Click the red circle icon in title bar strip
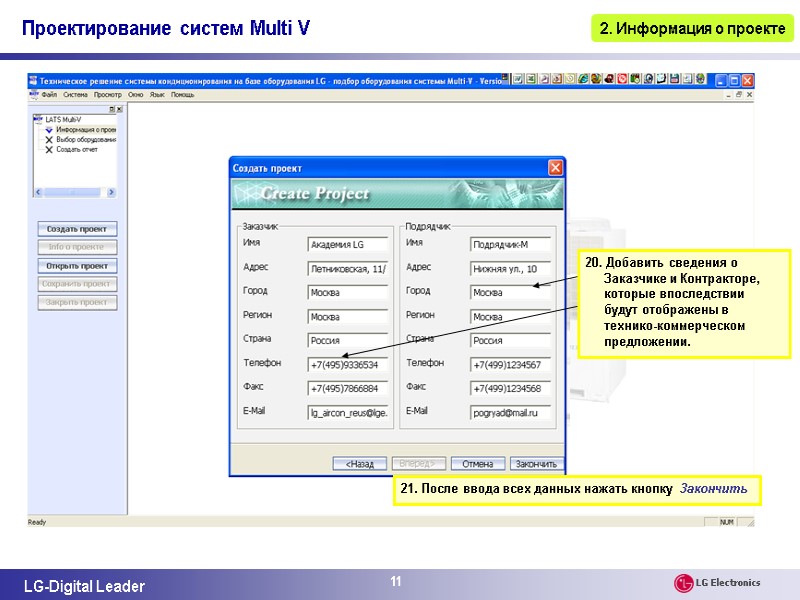The width and height of the screenshot is (800, 600). [622, 79]
